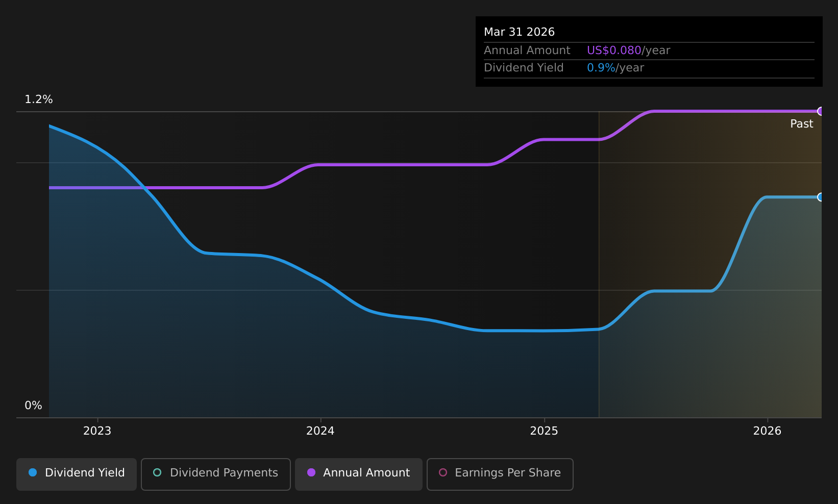Toggle the Dividend Yield legend series

tap(77, 474)
